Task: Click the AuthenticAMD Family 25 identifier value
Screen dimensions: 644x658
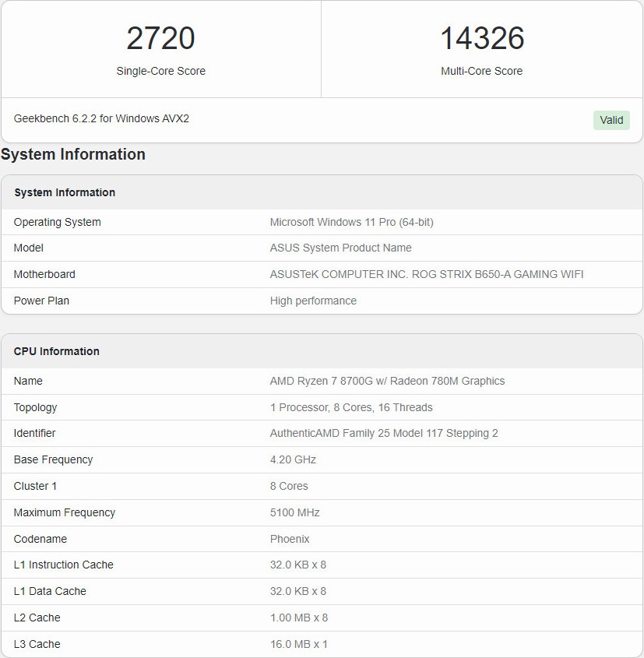Action: 383,433
